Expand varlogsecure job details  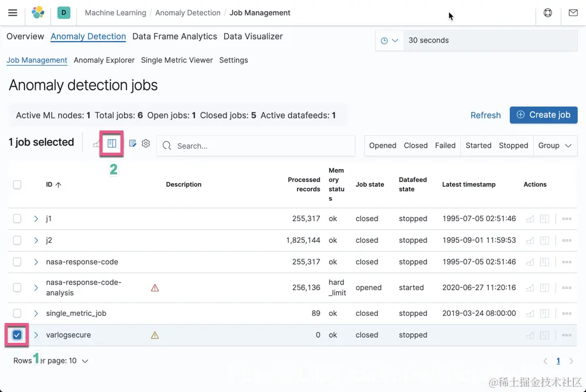[x=36, y=335]
